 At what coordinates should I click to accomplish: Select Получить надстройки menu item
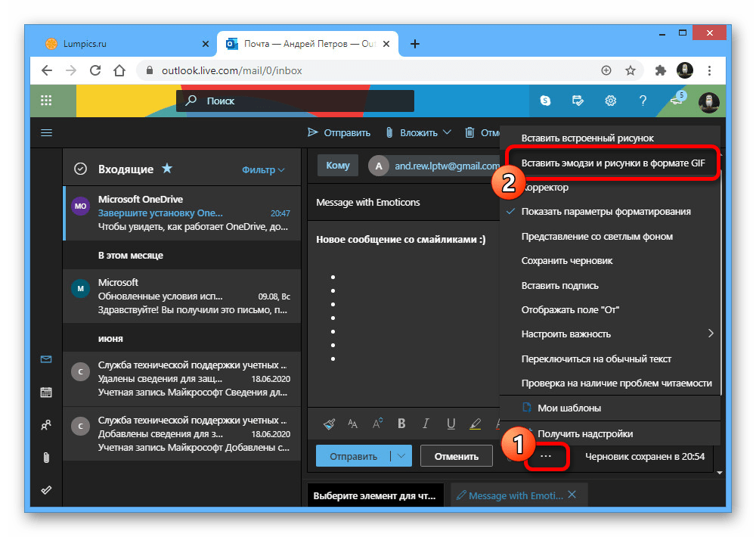[609, 433]
